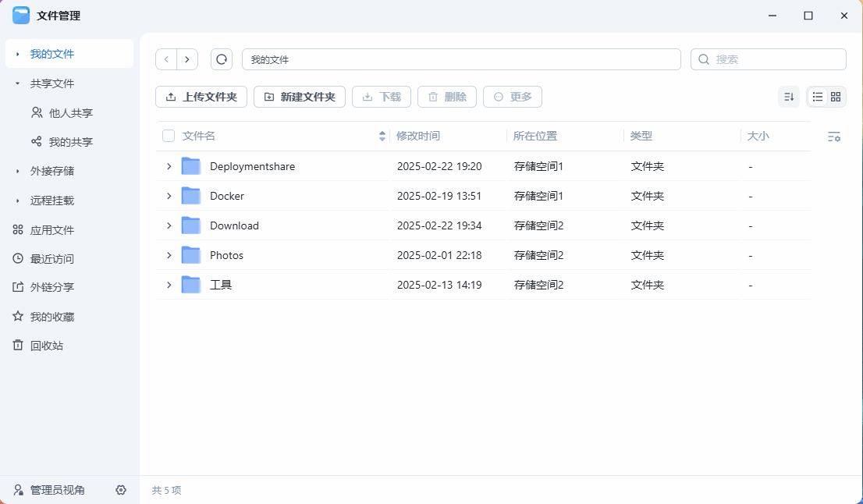
Task: Sort by file name using sort arrows
Action: 382,136
